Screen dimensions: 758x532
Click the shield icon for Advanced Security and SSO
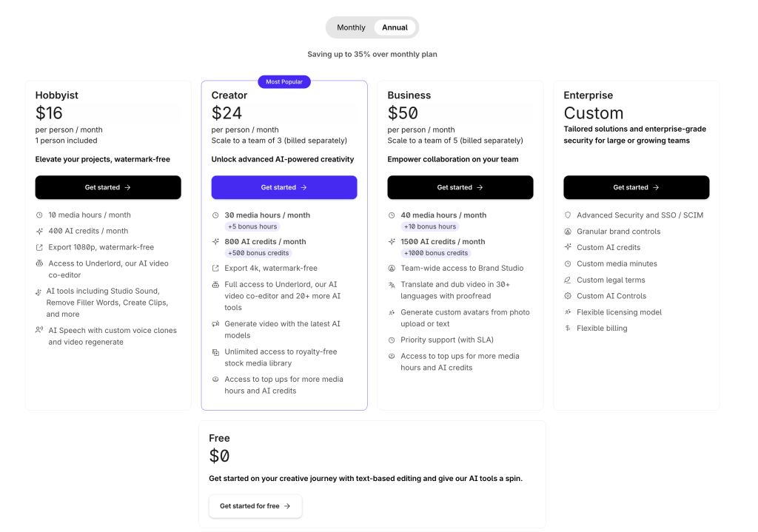pos(569,215)
